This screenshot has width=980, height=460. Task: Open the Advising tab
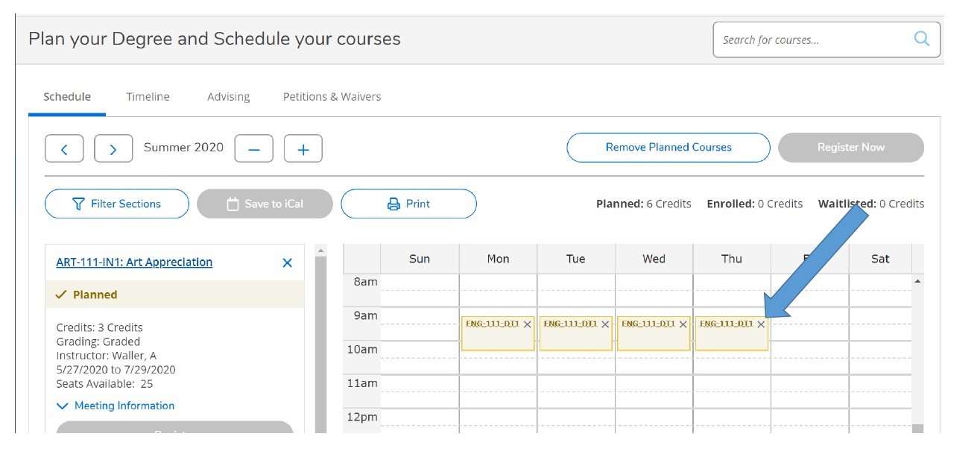(x=228, y=97)
